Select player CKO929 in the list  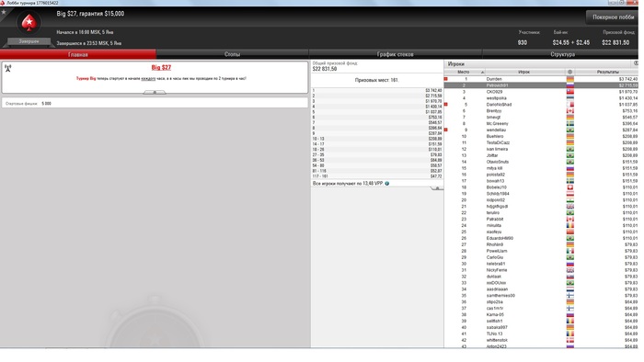tap(541, 92)
